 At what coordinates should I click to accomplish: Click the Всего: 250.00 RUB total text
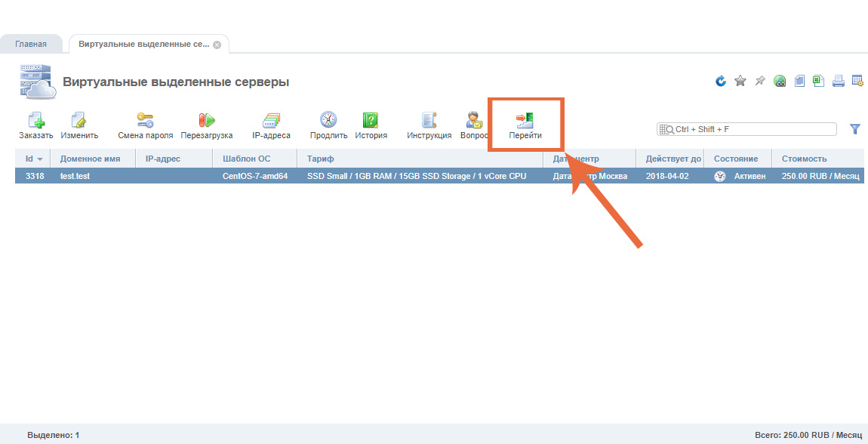click(808, 435)
